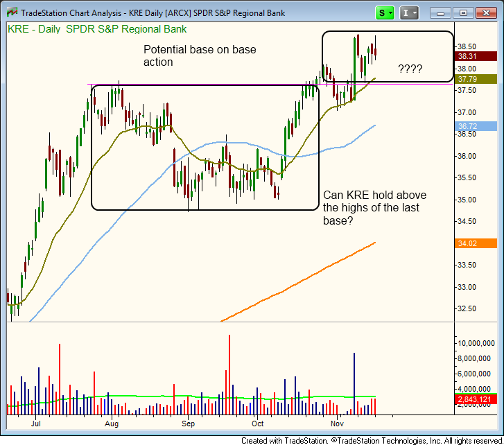Click the 37.79 moving average price tag
The width and height of the screenshot is (504, 445).
click(476, 79)
